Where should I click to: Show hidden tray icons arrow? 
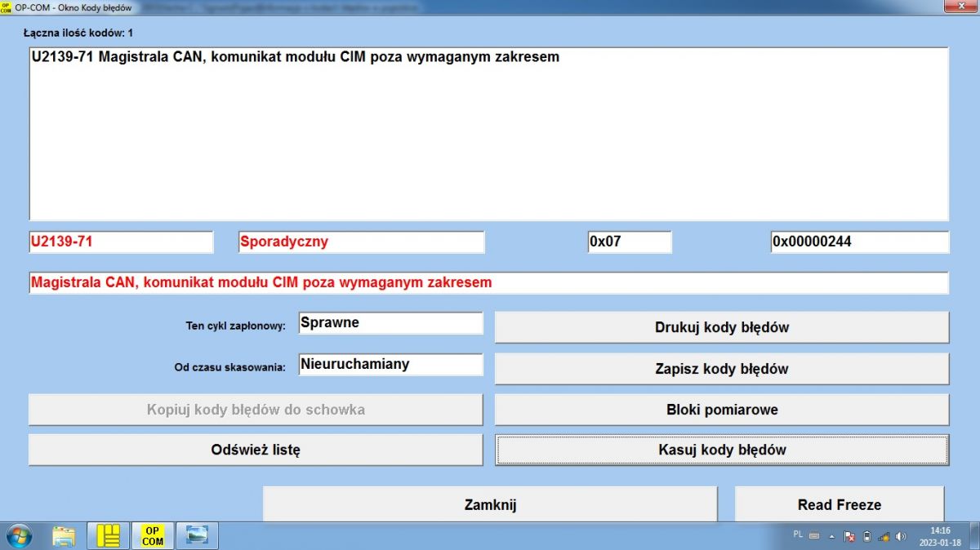[x=831, y=536]
